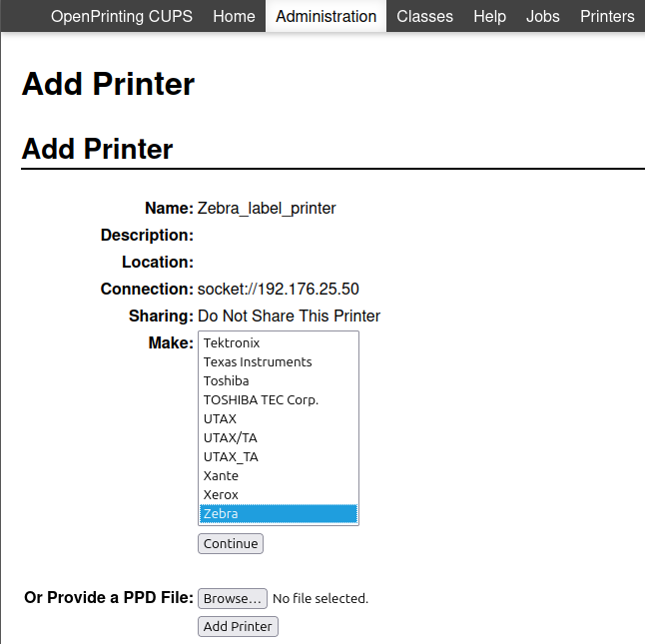Choose Texas Instruments from Make list
Image resolution: width=645 pixels, height=644 pixels.
[x=258, y=362]
